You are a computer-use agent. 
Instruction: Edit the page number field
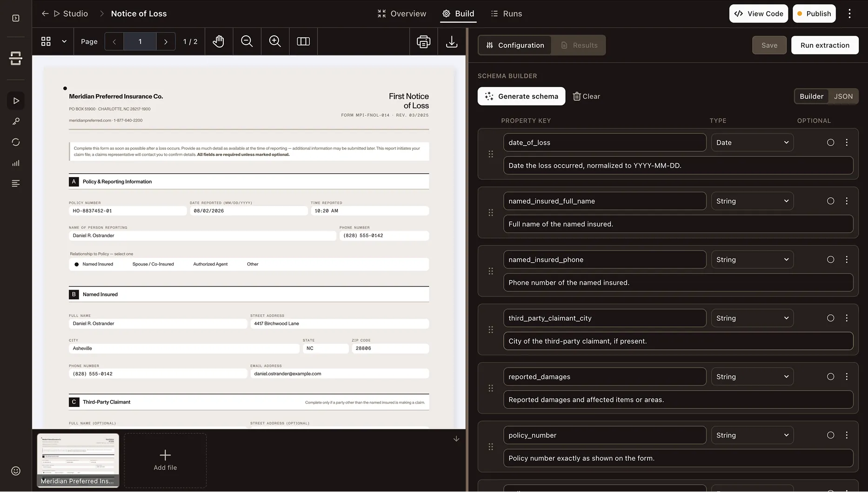140,41
